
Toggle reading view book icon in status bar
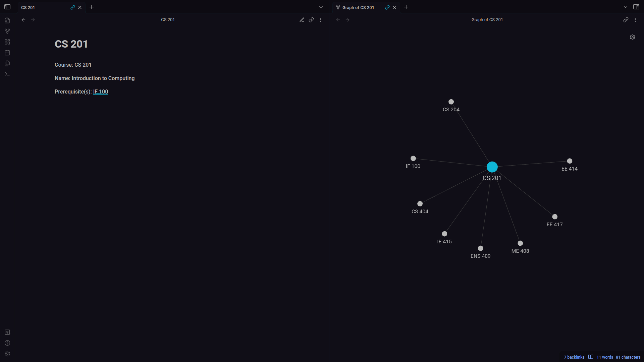(590, 357)
